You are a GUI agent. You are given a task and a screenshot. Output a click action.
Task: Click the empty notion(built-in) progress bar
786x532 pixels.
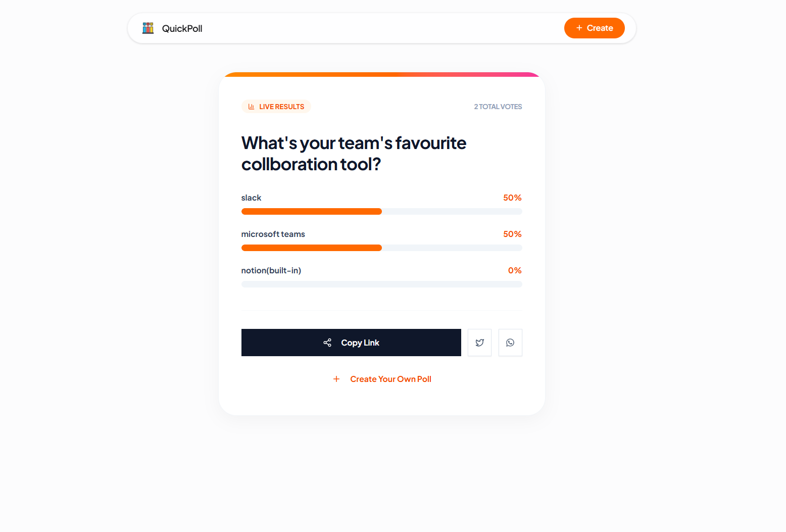tap(381, 284)
